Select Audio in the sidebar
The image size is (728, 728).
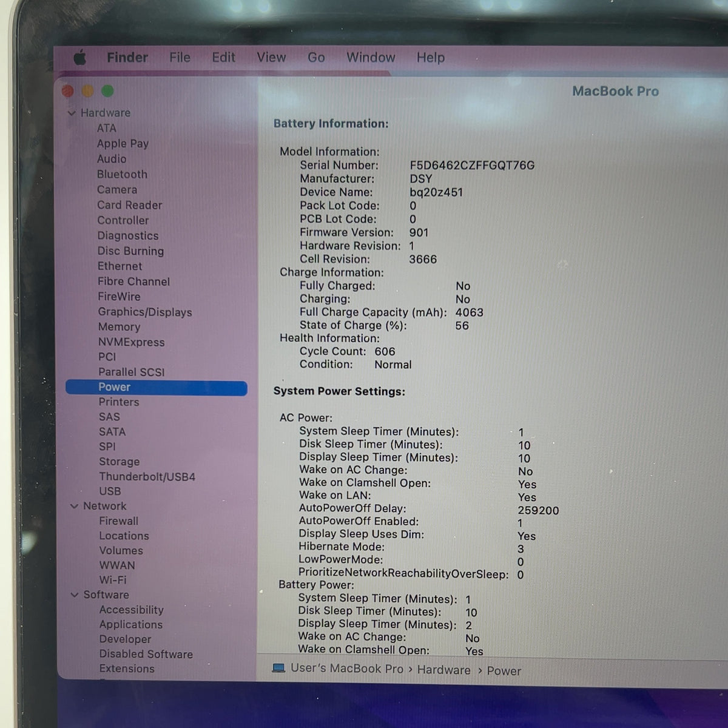coord(112,159)
